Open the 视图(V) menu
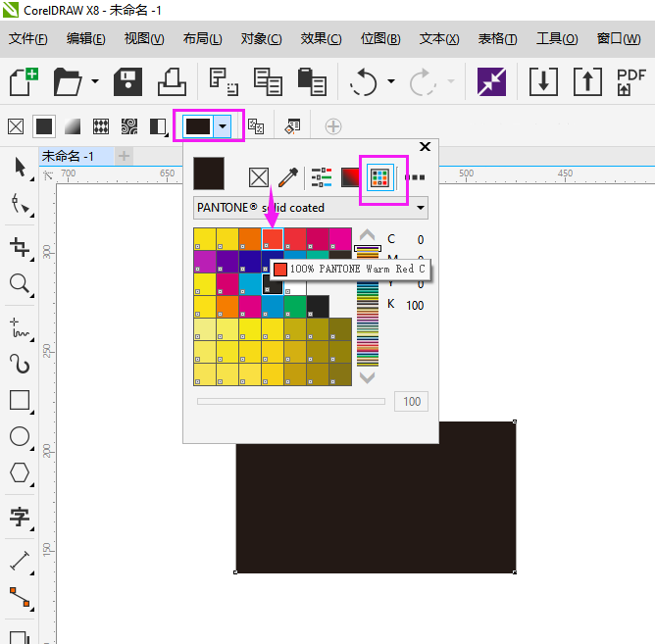Viewport: 655px width, 644px height. (x=144, y=39)
